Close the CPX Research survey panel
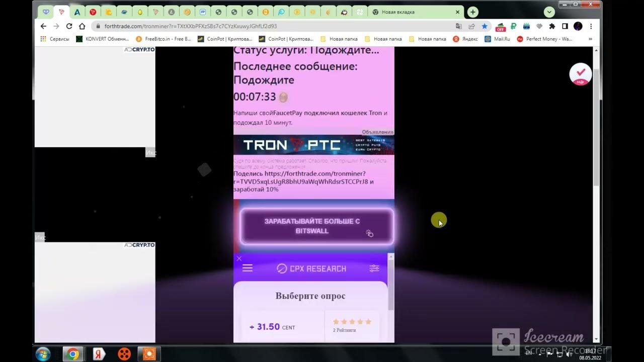This screenshot has height=362, width=644. click(x=239, y=258)
